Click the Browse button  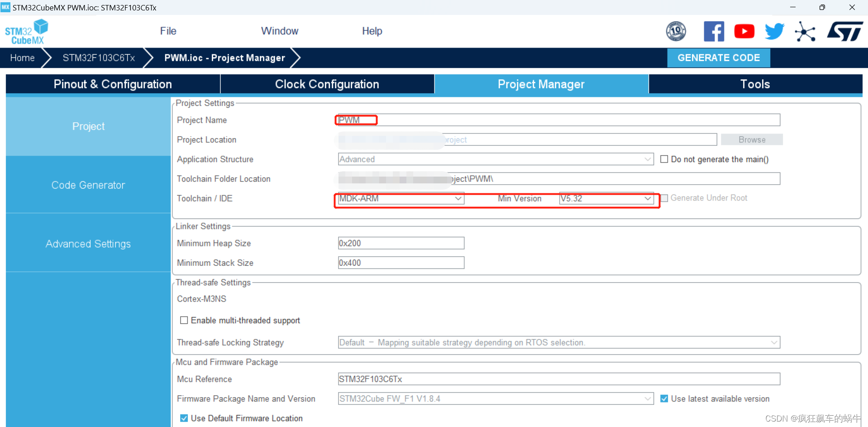pyautogui.click(x=752, y=139)
